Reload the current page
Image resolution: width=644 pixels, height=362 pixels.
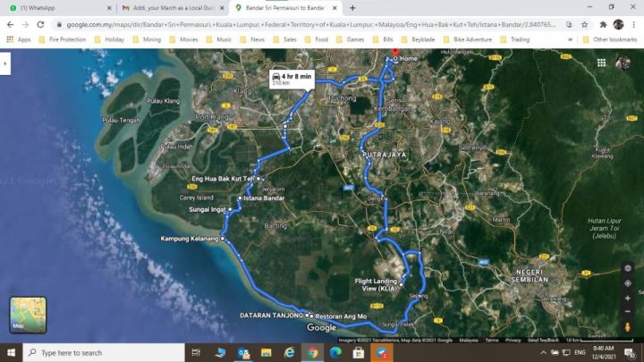40,25
